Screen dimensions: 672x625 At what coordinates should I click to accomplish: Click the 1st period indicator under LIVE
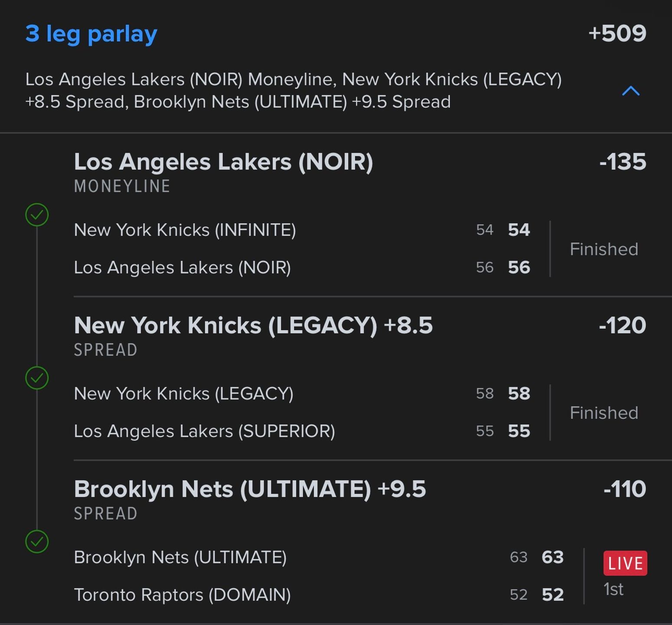613,589
